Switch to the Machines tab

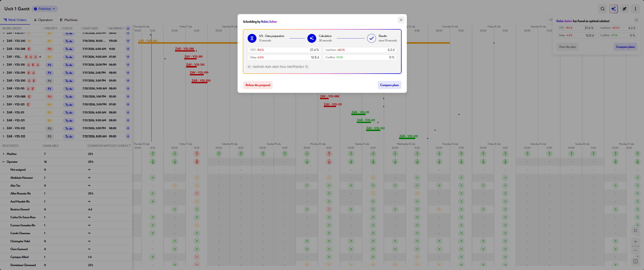[x=69, y=20]
